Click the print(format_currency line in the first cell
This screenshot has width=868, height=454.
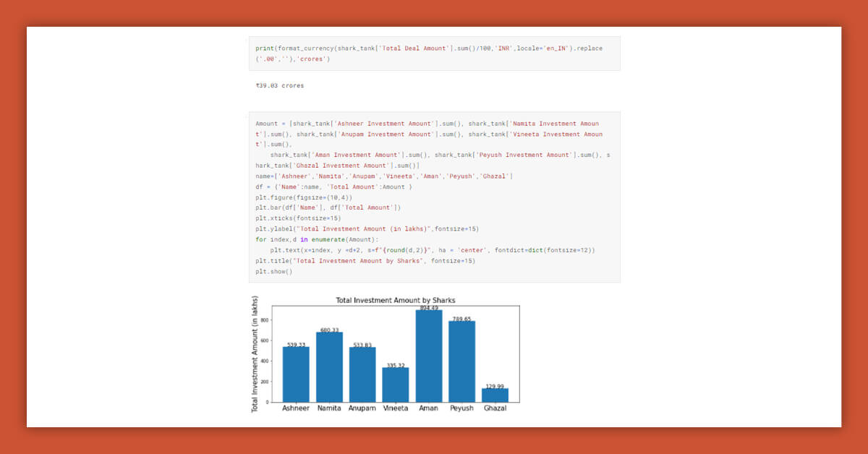point(429,48)
